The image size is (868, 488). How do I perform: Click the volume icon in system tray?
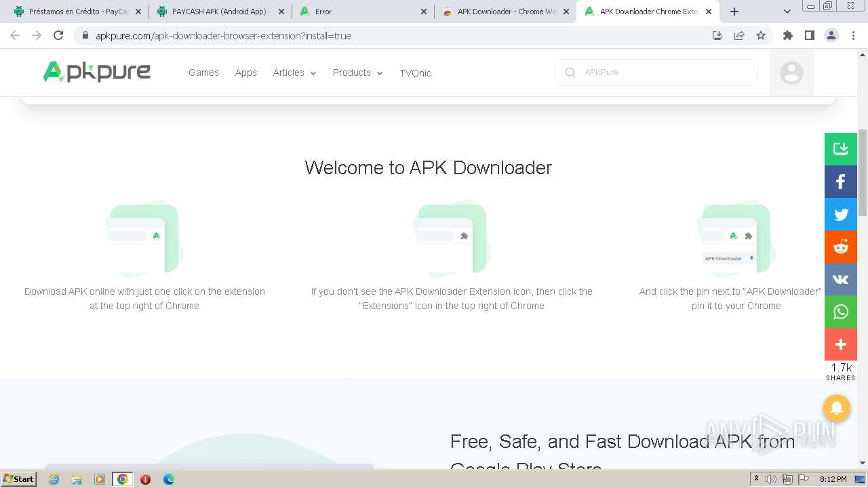(771, 479)
